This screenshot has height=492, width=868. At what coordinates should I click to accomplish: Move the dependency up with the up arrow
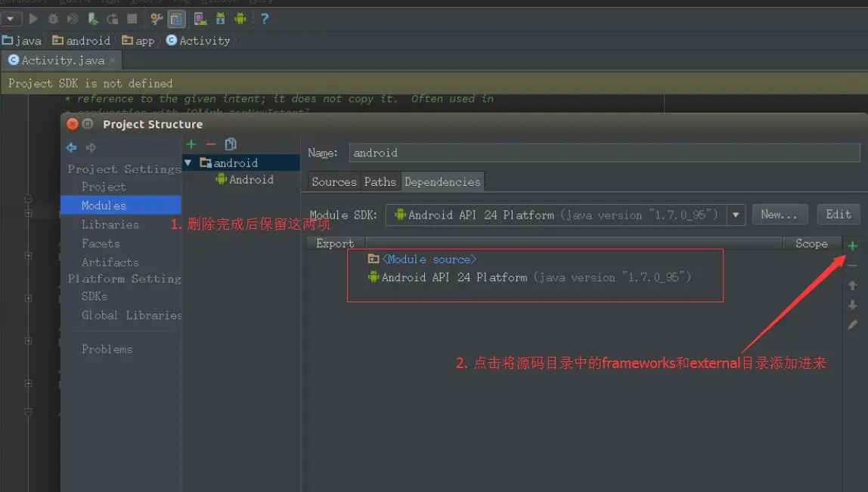click(853, 286)
